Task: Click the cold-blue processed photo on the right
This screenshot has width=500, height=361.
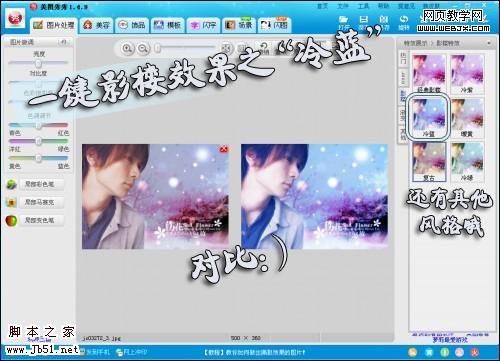Action: click(314, 196)
